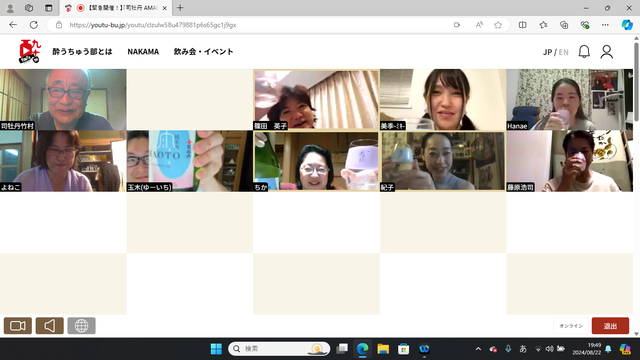Add page to favorites star icon

tap(498, 25)
